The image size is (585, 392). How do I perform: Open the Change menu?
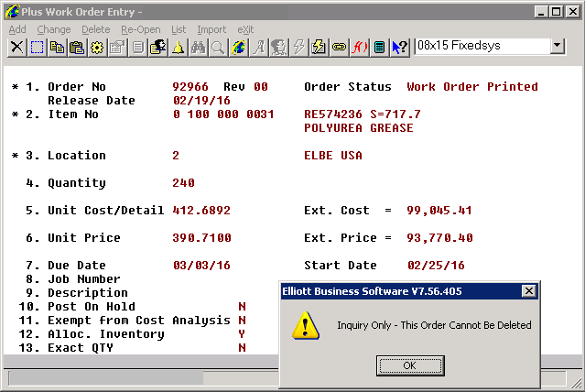coord(54,29)
